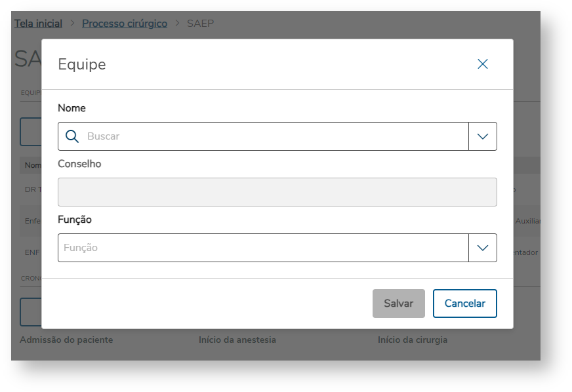Open Processo cirúrgico breadcrumb link
This screenshot has width=572, height=392.
point(125,24)
